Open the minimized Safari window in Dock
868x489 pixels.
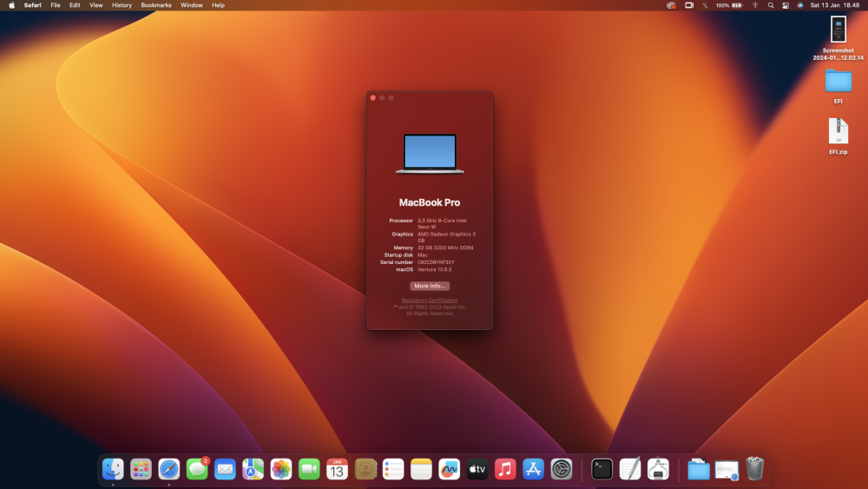pyautogui.click(x=727, y=470)
